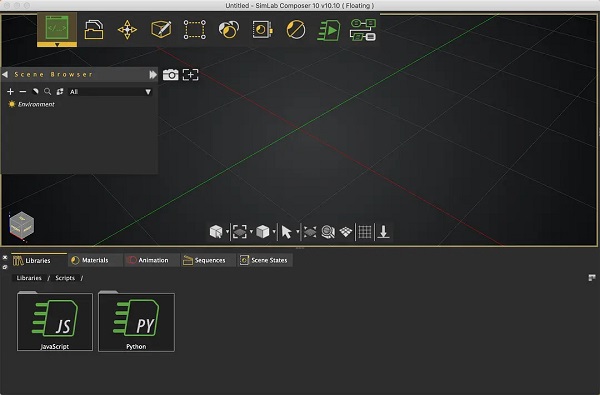Open the green flowchart diagram icon
Screen dimensions: 600x395
[363, 30]
